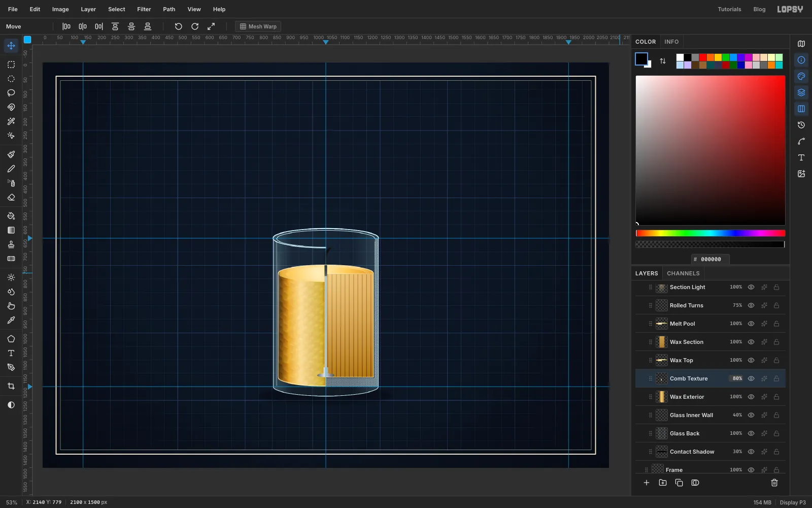Pick the text tool in left toolbar
Viewport: 812px width, 508px height.
tap(11, 353)
